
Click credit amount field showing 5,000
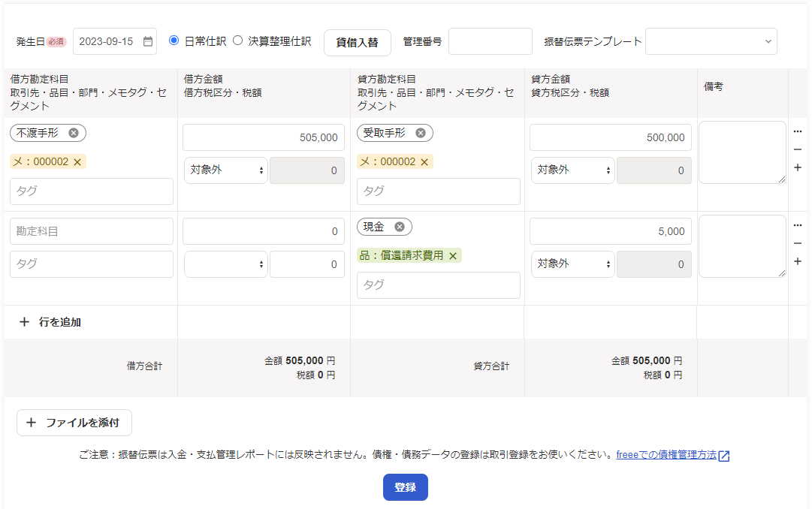611,231
